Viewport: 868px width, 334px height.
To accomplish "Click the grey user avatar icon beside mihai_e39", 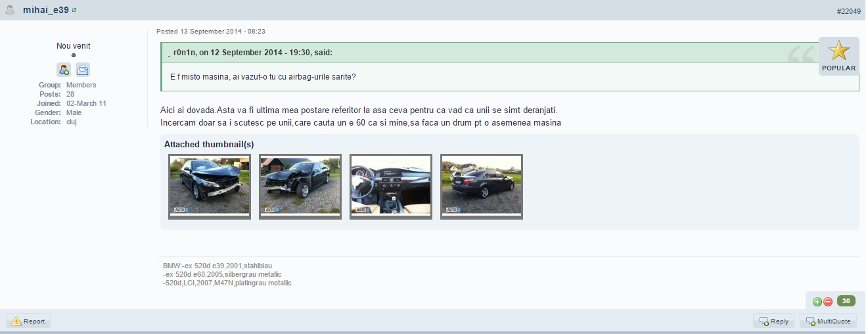I will (10, 10).
